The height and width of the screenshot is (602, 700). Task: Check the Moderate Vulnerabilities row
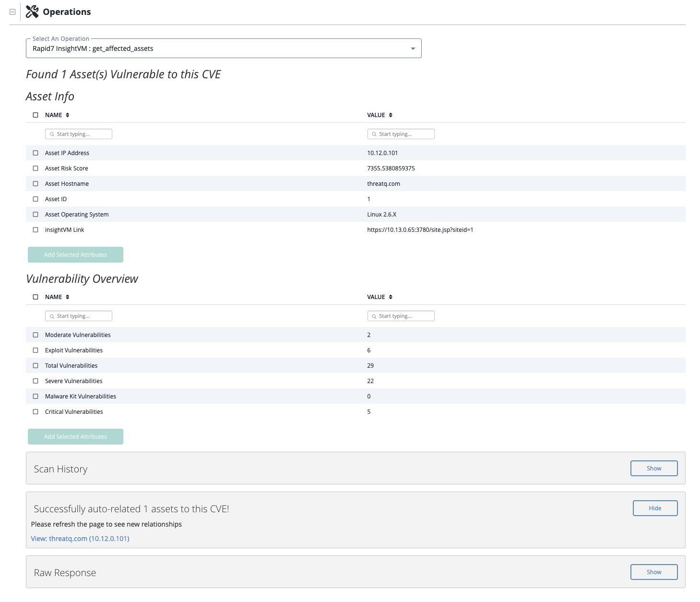click(36, 335)
